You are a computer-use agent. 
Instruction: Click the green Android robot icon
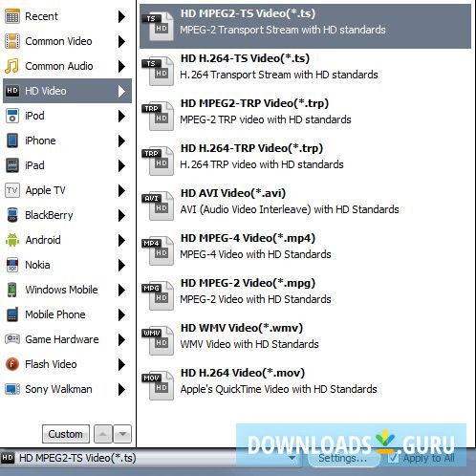tap(12, 240)
